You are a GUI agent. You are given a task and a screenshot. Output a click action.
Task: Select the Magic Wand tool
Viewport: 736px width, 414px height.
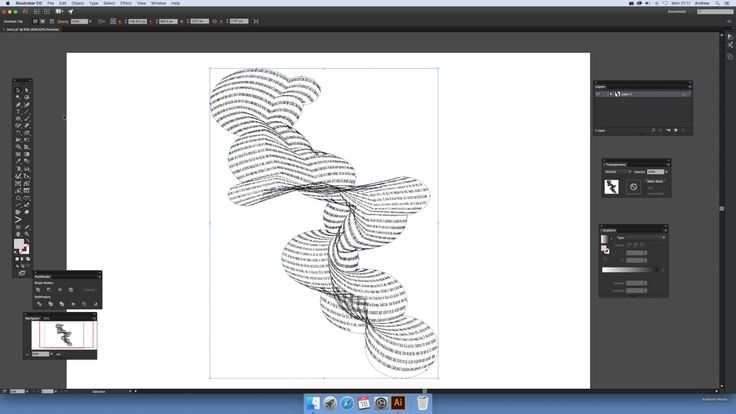pos(18,97)
